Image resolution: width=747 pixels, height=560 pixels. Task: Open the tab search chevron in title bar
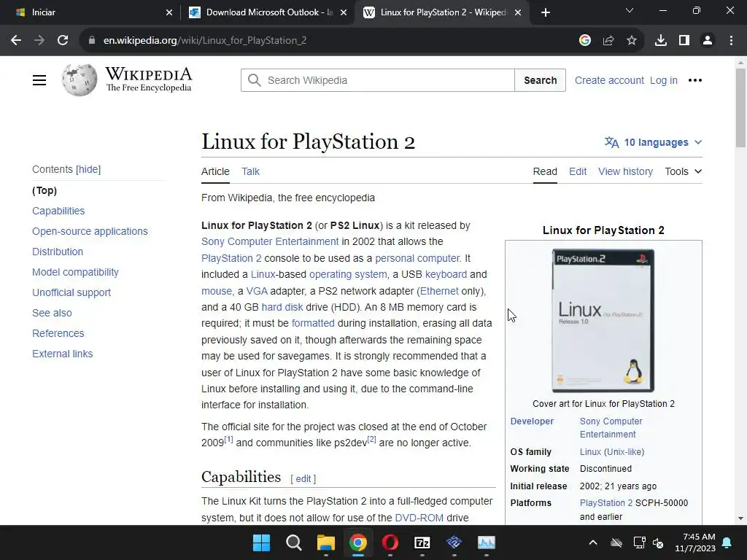(x=630, y=10)
